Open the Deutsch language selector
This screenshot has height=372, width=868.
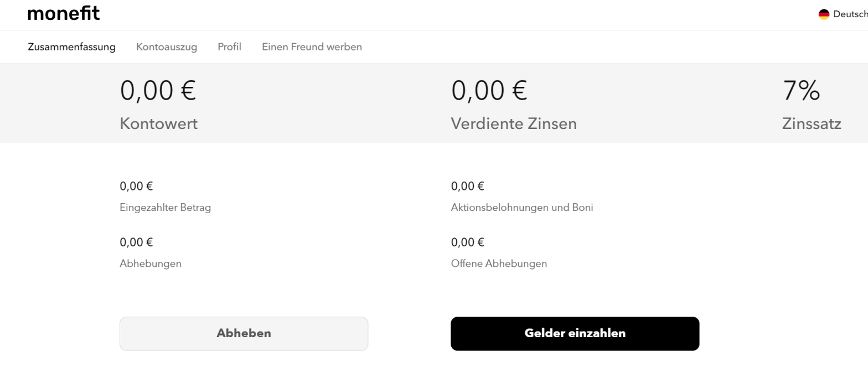point(850,14)
